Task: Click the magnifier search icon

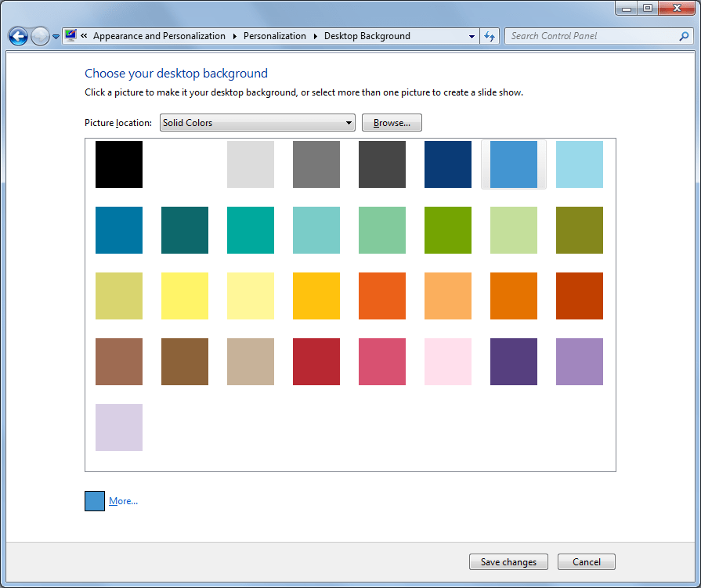Action: pyautogui.click(x=684, y=36)
